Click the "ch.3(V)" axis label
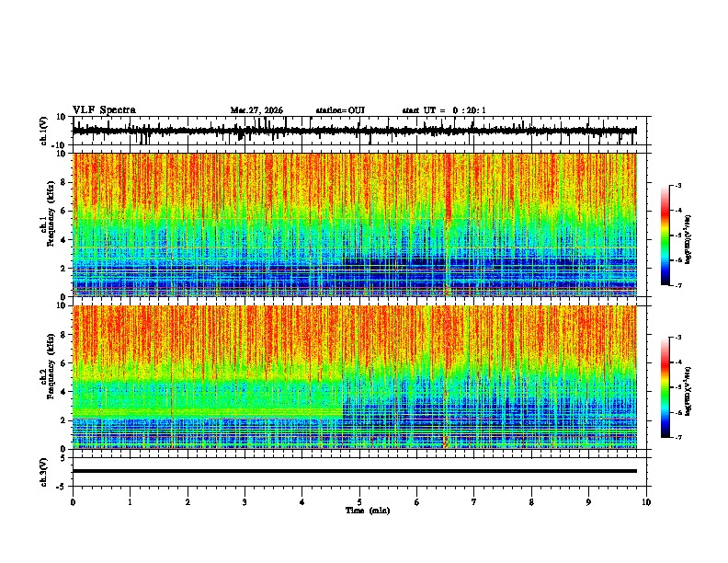728x563 pixels. point(44,473)
